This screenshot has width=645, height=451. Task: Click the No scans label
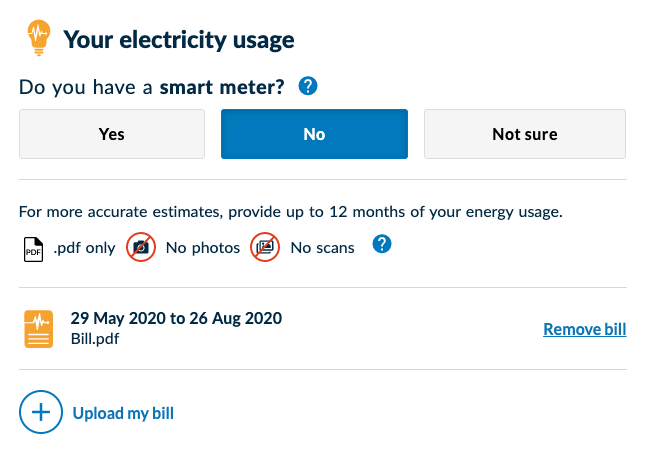click(x=322, y=248)
